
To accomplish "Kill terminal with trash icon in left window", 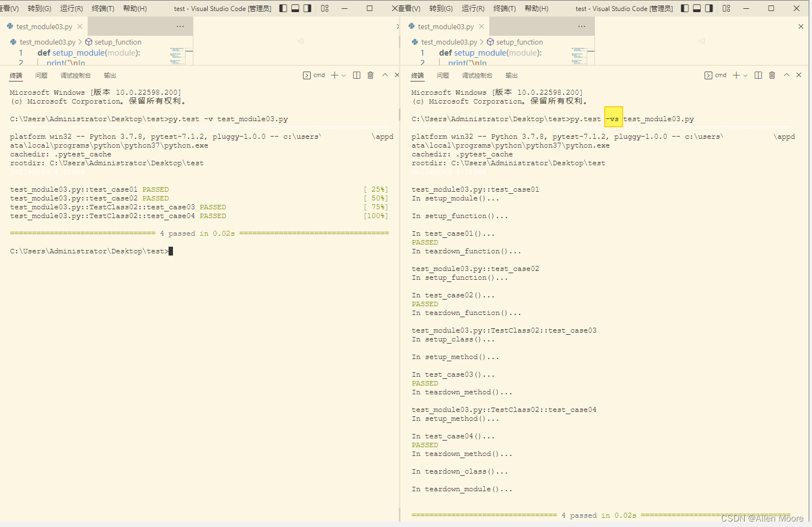I will [370, 75].
